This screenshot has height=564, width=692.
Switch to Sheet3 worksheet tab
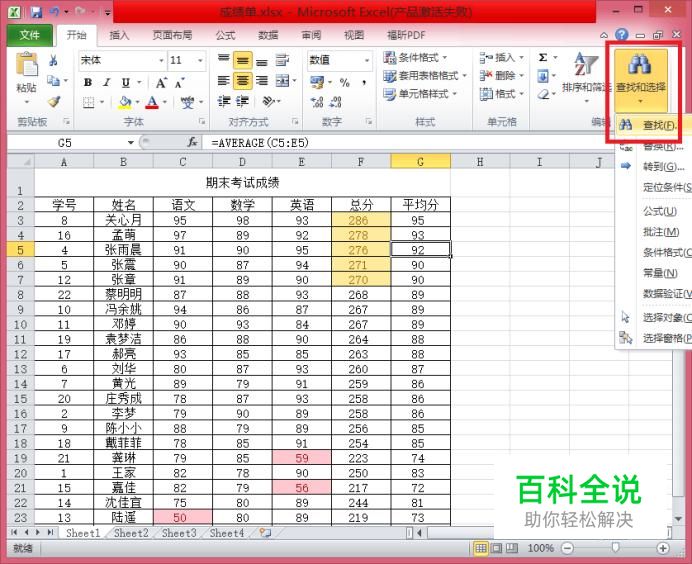tap(179, 533)
